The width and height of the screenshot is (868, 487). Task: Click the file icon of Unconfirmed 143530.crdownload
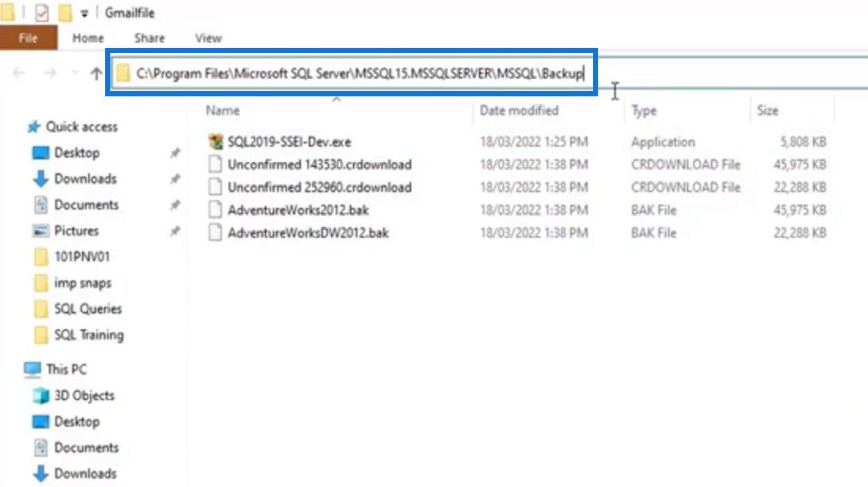click(x=214, y=164)
